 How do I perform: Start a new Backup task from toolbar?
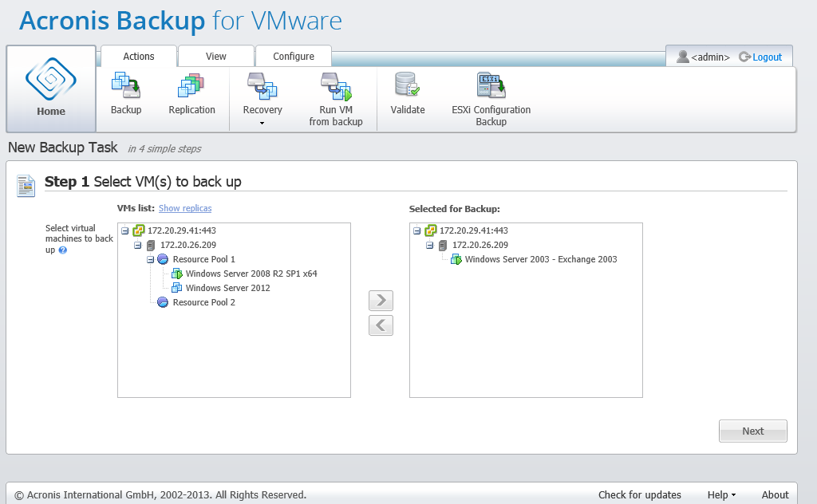(126, 94)
